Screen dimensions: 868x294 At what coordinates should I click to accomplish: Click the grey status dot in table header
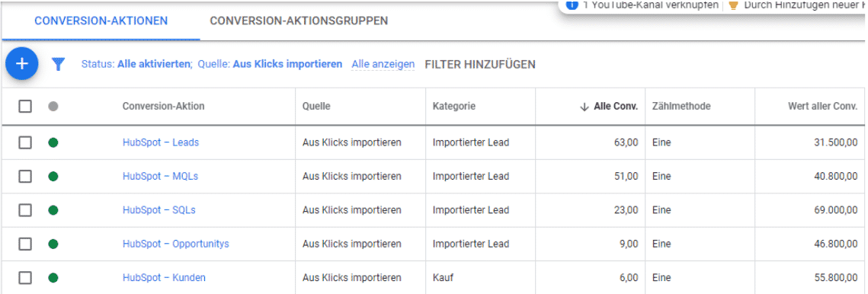pyautogui.click(x=53, y=106)
